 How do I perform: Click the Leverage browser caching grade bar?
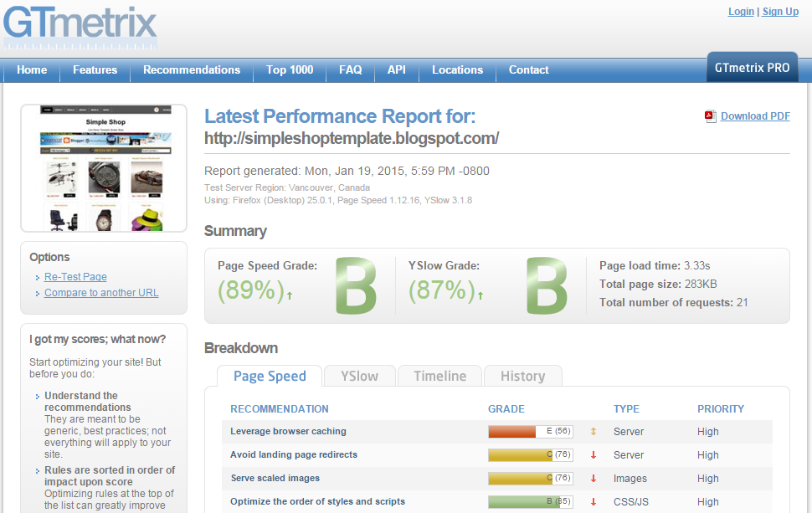click(530, 432)
